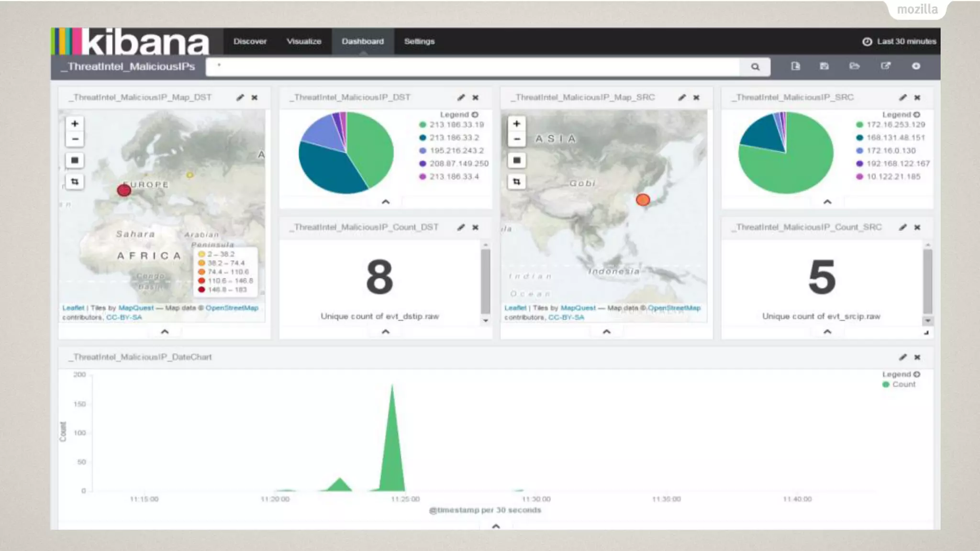Click the 213.186.33.19 legend color dot
The image size is (980, 551).
423,125
